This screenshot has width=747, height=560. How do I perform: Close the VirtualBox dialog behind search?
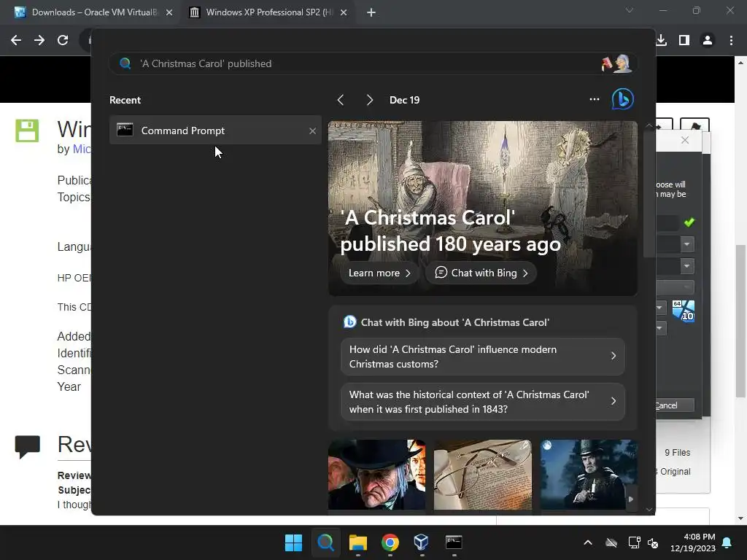685,140
